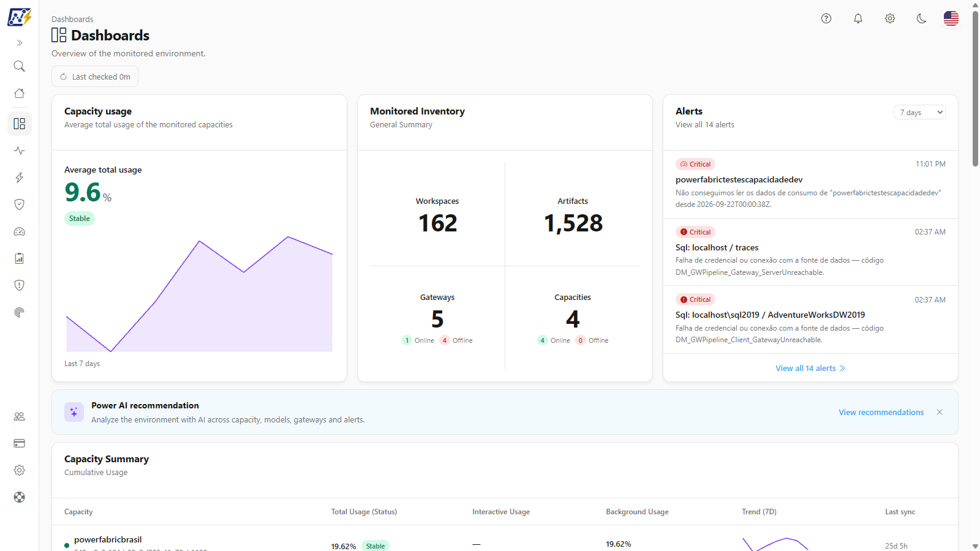Change language via US flag icon
Viewport: 980px width, 551px height.
(x=951, y=18)
